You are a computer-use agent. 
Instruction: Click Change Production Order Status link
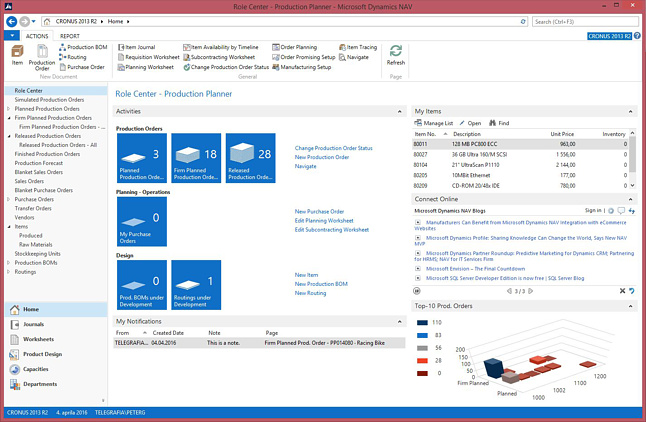click(333, 148)
